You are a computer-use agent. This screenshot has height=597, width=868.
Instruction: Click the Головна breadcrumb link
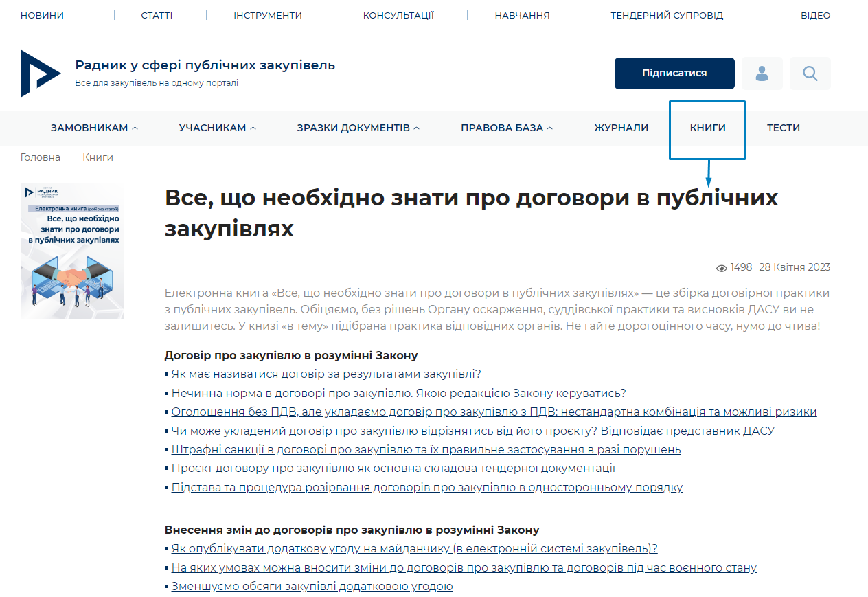[x=41, y=157]
